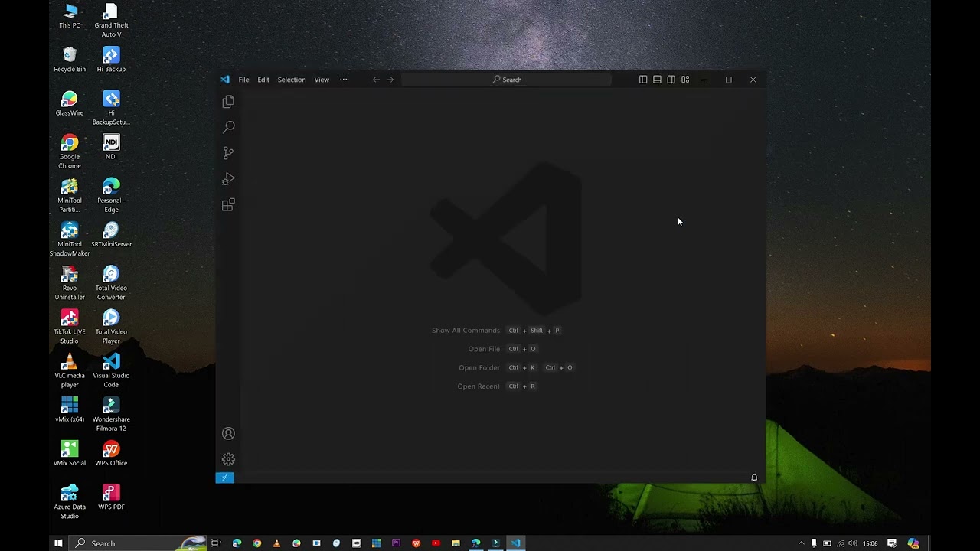The height and width of the screenshot is (551, 980).
Task: Select the Grand Theft Auto V desktop shortcut
Action: 111,21
